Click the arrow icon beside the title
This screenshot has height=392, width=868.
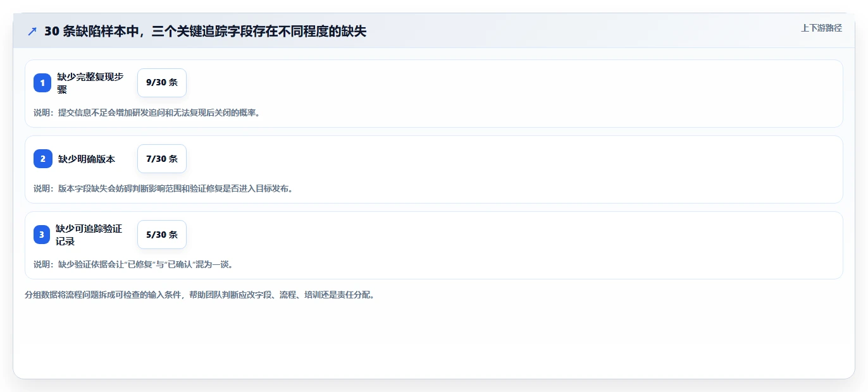point(32,31)
